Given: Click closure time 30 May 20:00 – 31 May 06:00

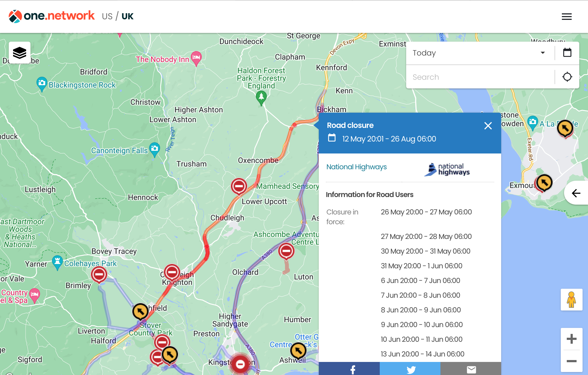Looking at the screenshot, I should click(425, 251).
